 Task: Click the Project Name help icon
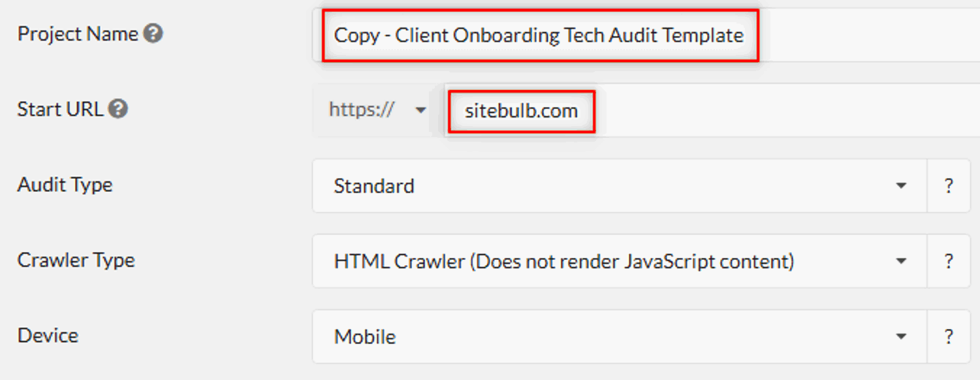(153, 34)
